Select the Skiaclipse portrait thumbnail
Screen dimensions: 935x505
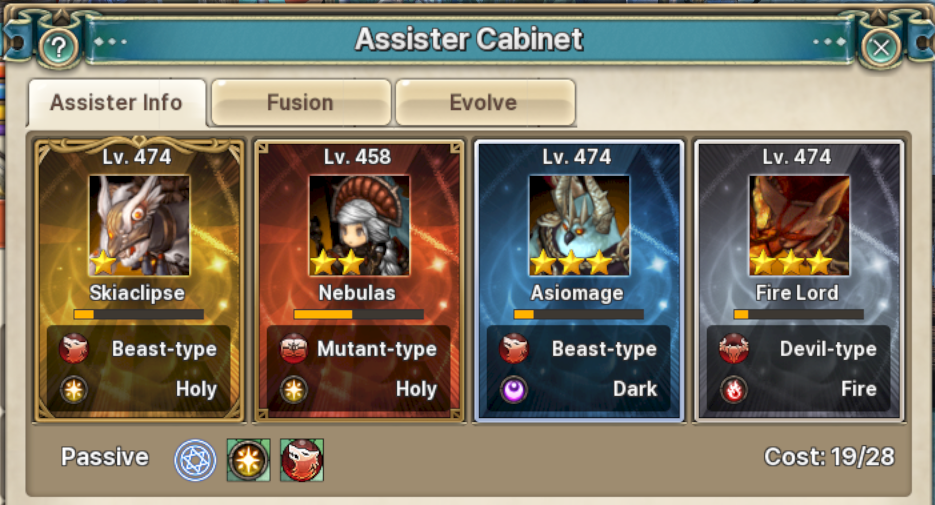click(139, 225)
